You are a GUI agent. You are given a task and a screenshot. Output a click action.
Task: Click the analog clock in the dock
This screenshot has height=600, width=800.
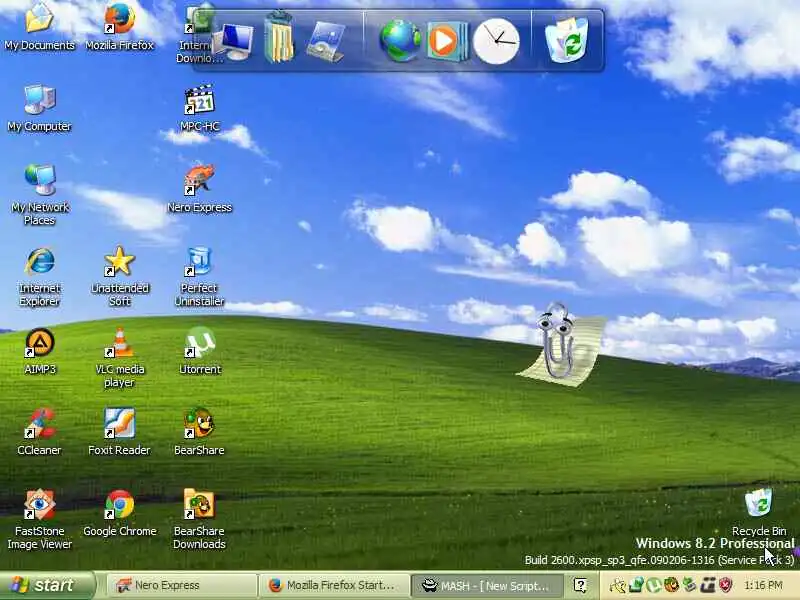(x=496, y=41)
